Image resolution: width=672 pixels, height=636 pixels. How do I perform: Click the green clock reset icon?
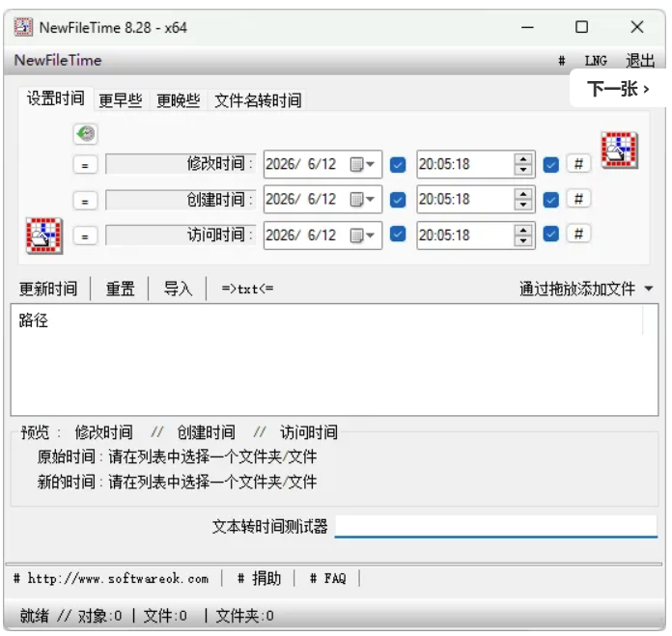pos(85,133)
